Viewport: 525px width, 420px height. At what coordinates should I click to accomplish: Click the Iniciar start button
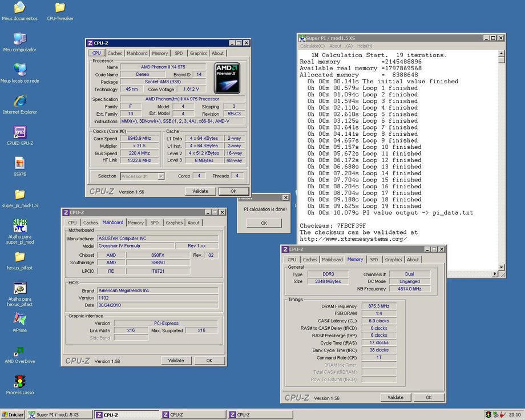pos(13,415)
